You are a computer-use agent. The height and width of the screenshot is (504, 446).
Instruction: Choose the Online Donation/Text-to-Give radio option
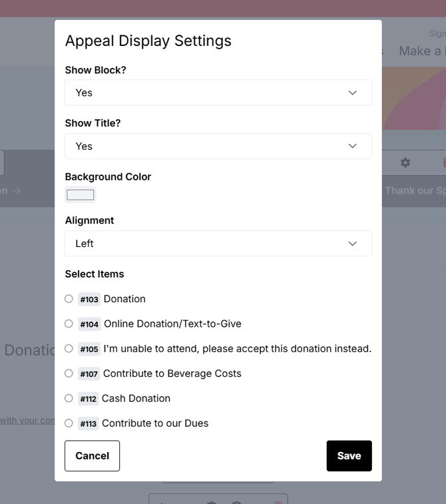point(69,324)
